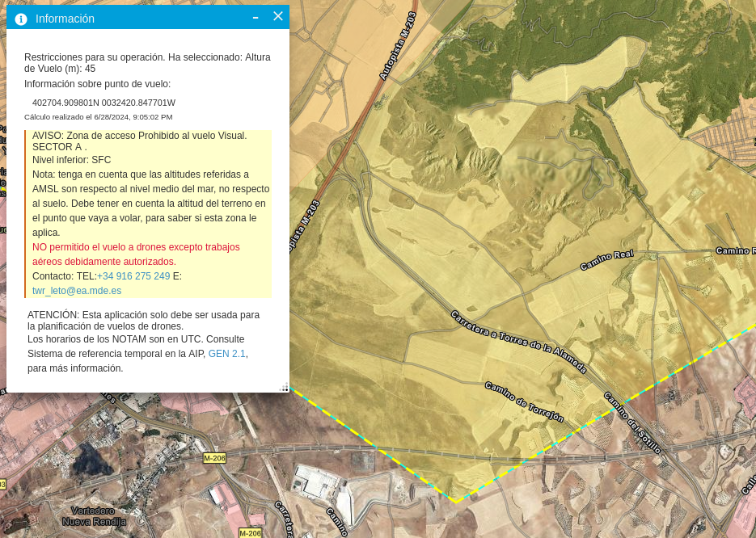This screenshot has width=756, height=538.
Task: Click the M-206 road shield near the interchange
Action: 214,458
